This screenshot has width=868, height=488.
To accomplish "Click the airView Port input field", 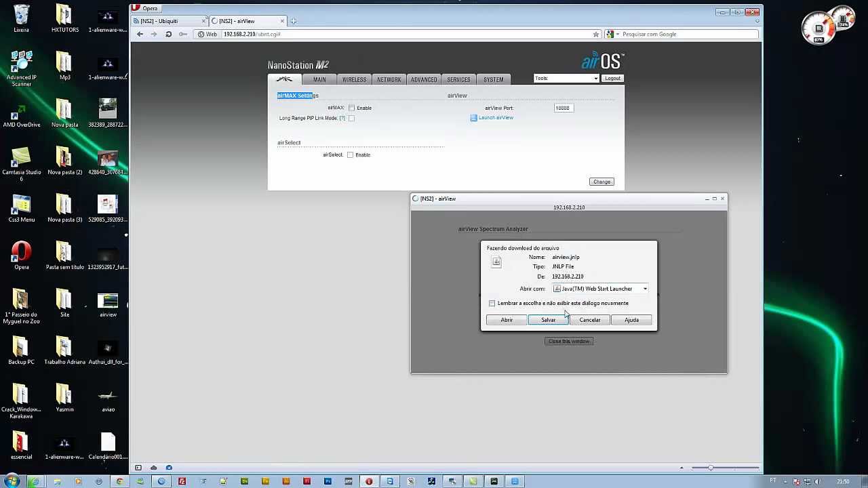I will tap(563, 108).
